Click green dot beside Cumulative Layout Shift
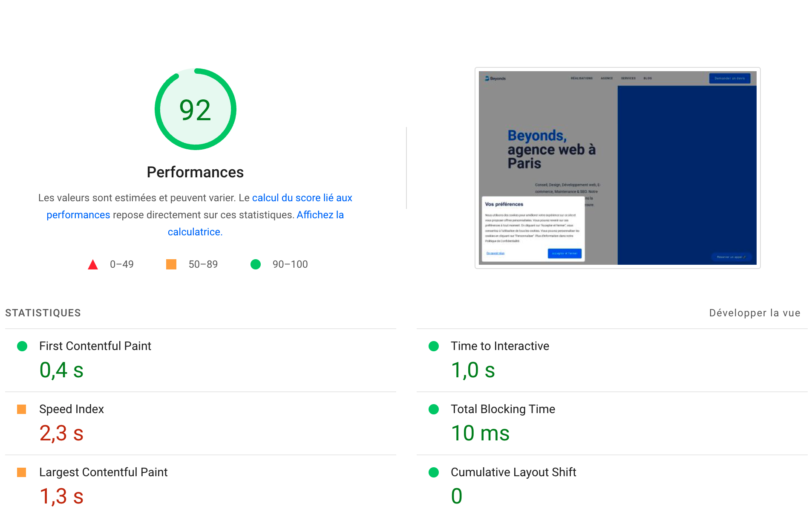This screenshot has width=812, height=515. [434, 472]
